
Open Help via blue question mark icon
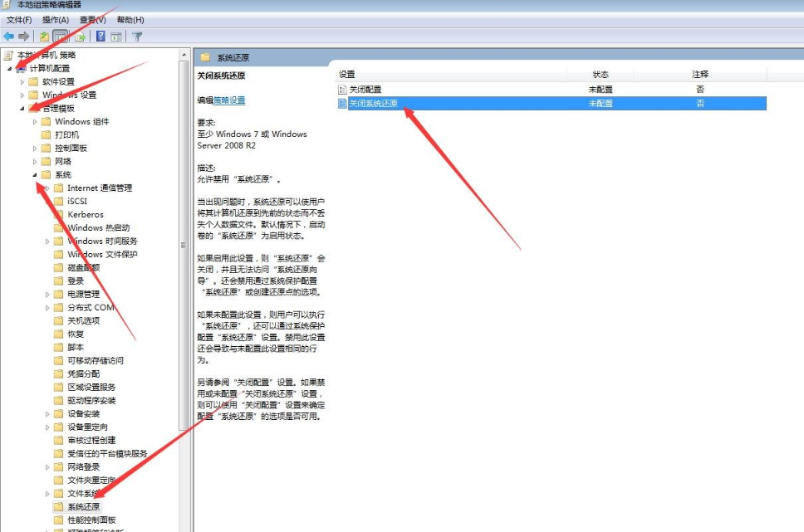click(100, 37)
